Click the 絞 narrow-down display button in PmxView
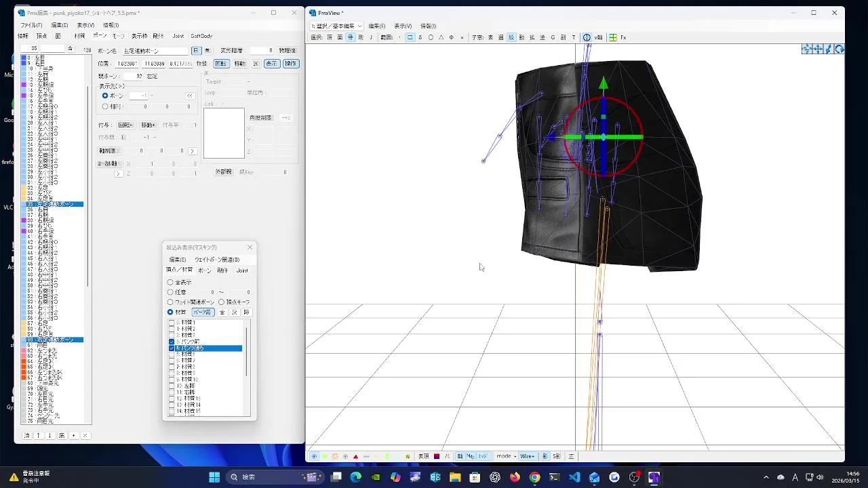The image size is (868, 488). pos(511,37)
